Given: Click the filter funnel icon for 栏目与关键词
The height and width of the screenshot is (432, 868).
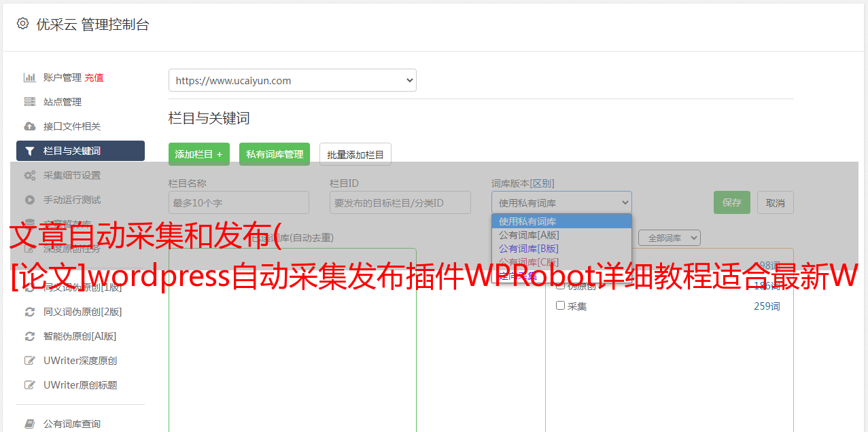Looking at the screenshot, I should [x=30, y=151].
